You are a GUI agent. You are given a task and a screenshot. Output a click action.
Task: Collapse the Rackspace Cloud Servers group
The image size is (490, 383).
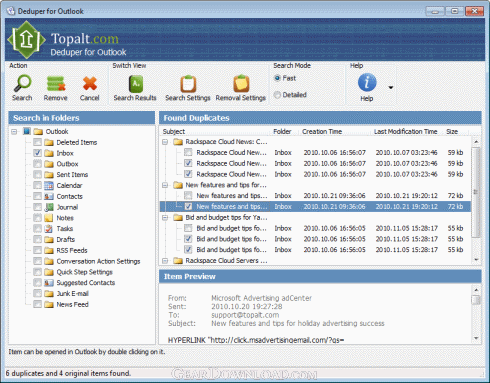click(x=165, y=261)
